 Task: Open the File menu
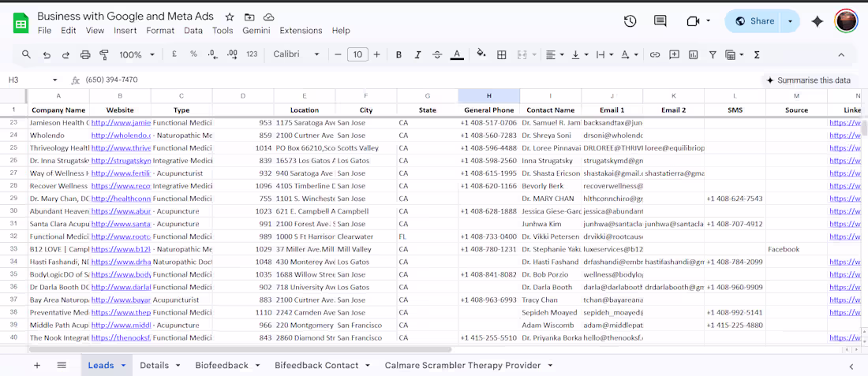click(x=44, y=31)
